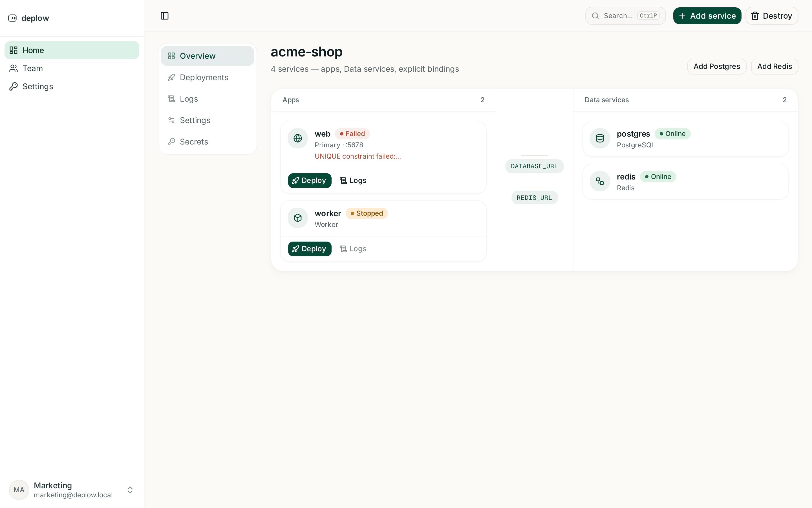Click the DATABASE_URL binding chip
The width and height of the screenshot is (812, 508).
[534, 166]
